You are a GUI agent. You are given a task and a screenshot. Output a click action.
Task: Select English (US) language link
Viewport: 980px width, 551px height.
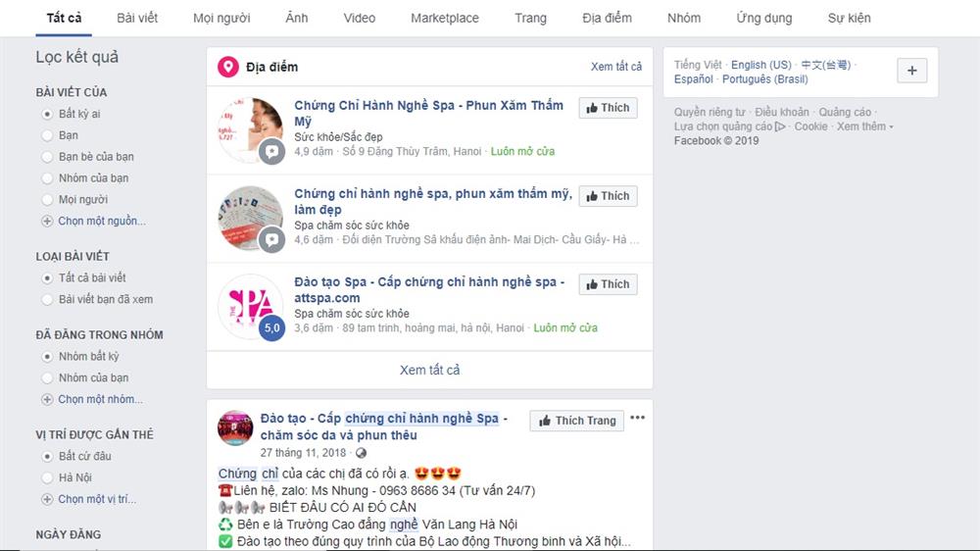[760, 65]
